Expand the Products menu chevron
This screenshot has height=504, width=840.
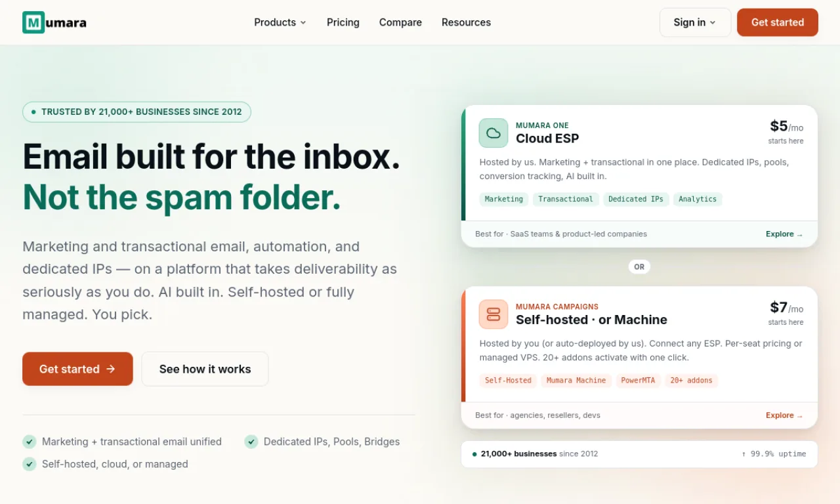[303, 22]
